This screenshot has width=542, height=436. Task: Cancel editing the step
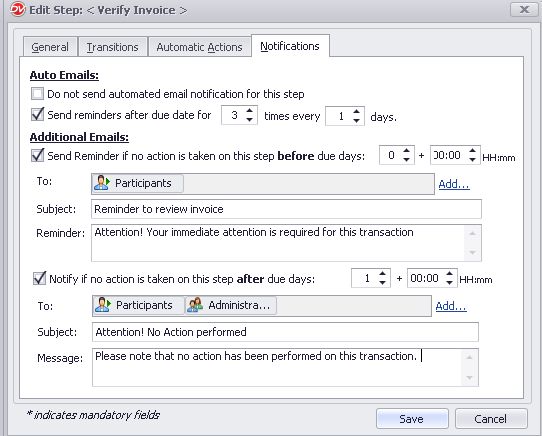[x=491, y=419]
